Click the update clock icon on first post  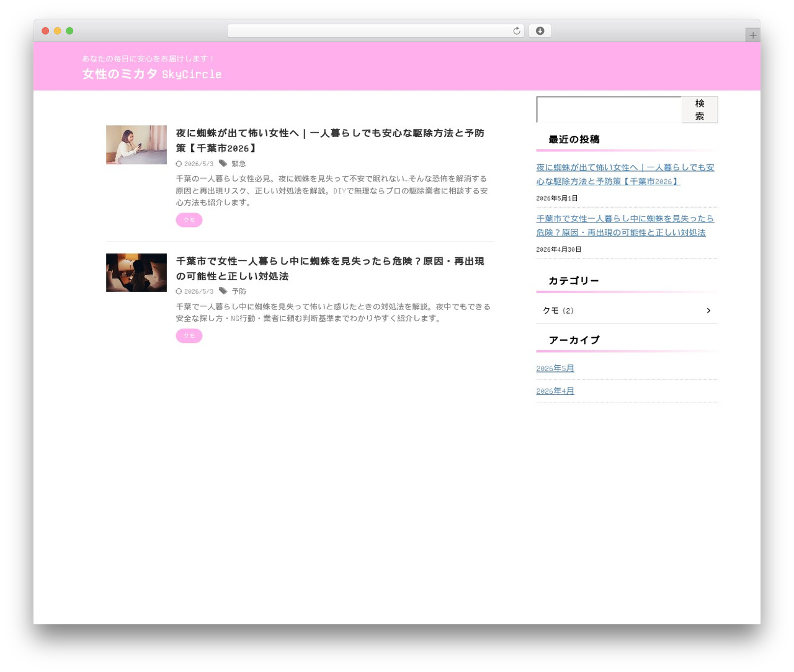click(x=179, y=164)
